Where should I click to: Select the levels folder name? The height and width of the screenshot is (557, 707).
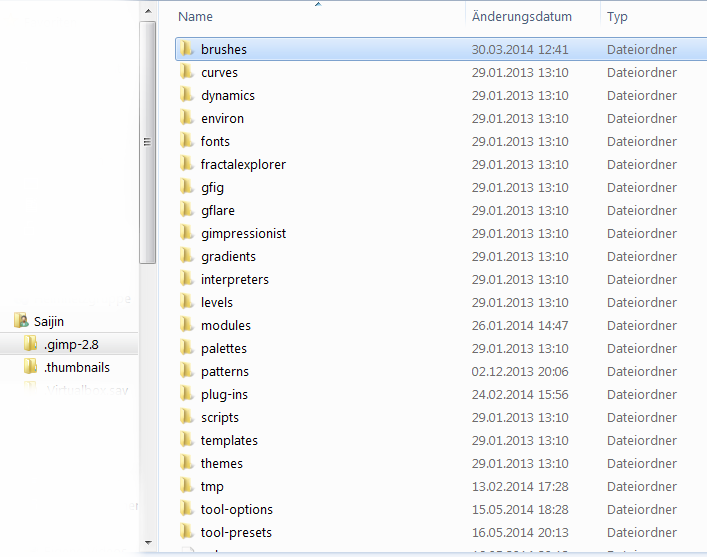pyautogui.click(x=216, y=303)
